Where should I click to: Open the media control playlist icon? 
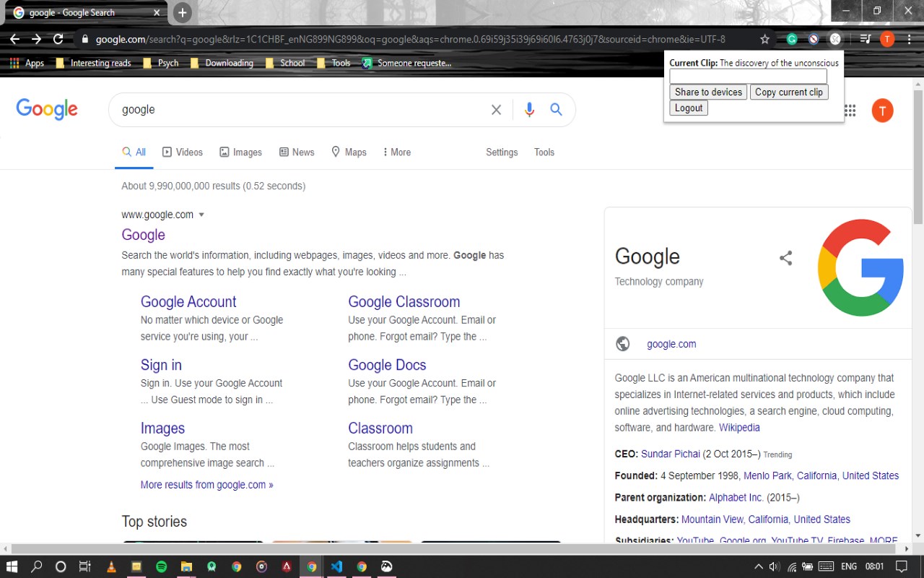pos(866,39)
